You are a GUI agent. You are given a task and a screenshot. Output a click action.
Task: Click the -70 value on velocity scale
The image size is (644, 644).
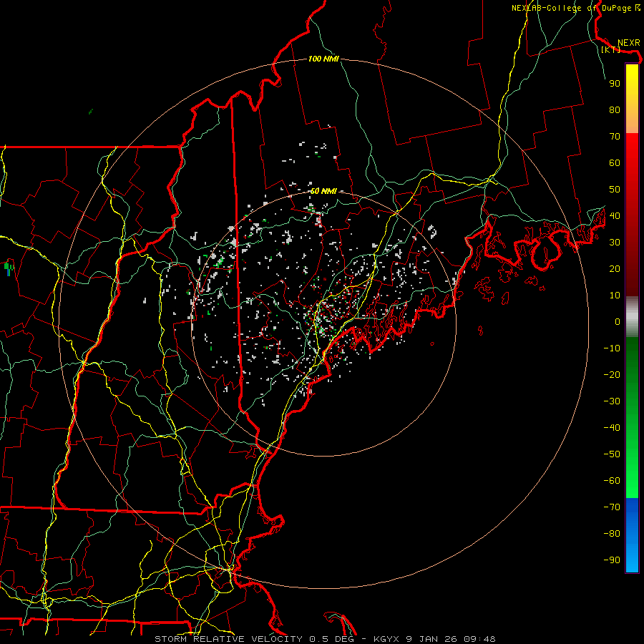(x=612, y=507)
